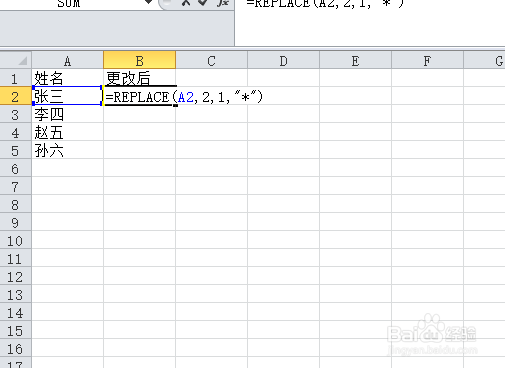
Task: Select row 15 header
Action: pyautogui.click(x=16, y=330)
